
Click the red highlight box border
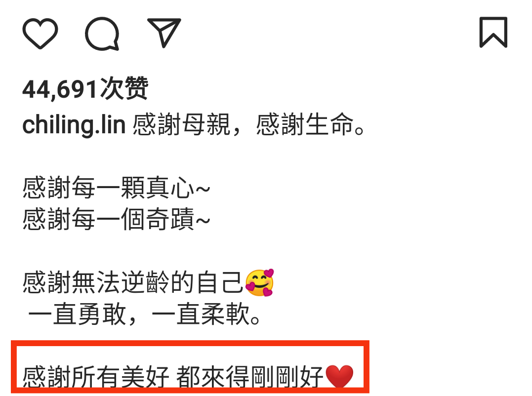190,343
